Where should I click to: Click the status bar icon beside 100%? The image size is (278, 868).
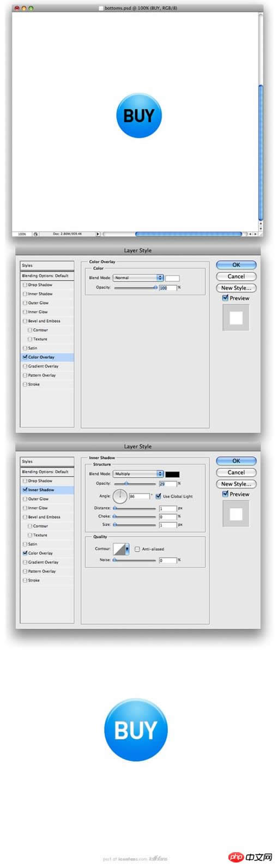[x=35, y=233]
